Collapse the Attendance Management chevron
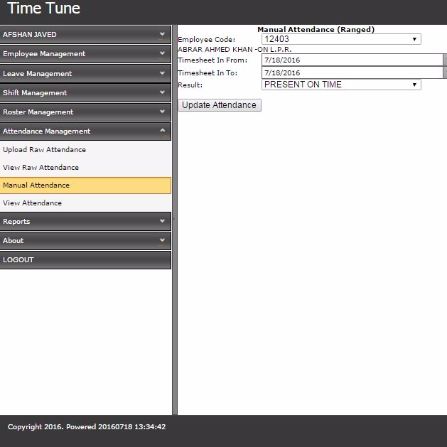 tap(162, 131)
